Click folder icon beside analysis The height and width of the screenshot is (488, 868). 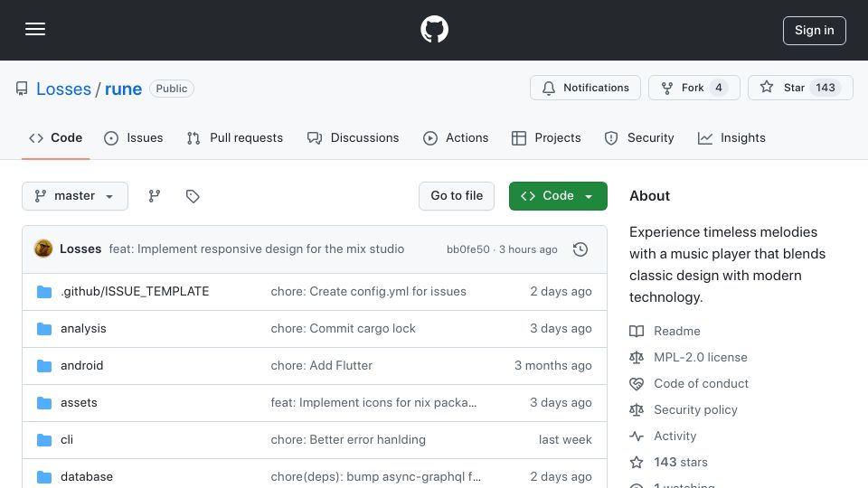[x=44, y=329]
